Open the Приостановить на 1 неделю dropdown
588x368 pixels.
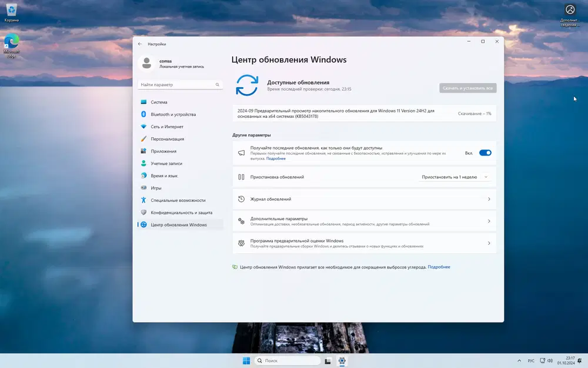pyautogui.click(x=455, y=177)
